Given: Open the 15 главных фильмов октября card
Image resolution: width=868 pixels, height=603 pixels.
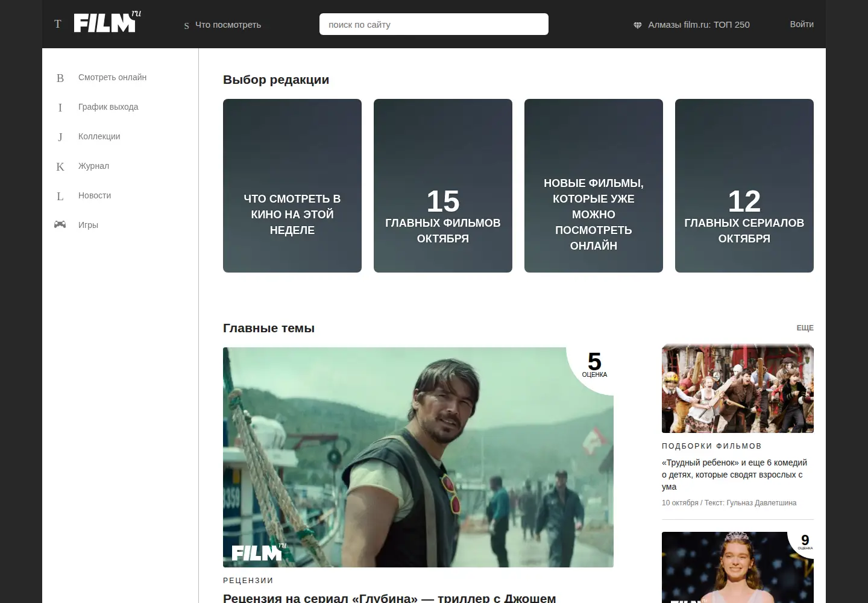Looking at the screenshot, I should click(x=443, y=186).
